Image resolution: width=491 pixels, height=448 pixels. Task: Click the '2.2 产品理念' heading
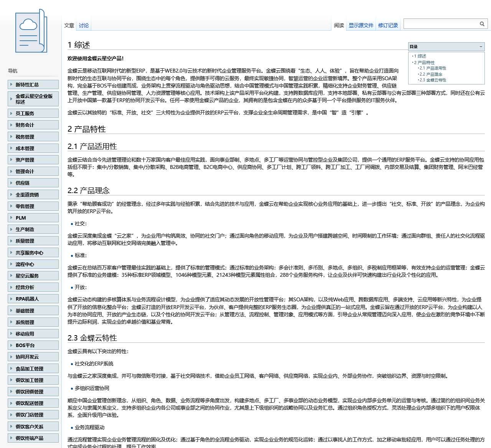point(89,190)
